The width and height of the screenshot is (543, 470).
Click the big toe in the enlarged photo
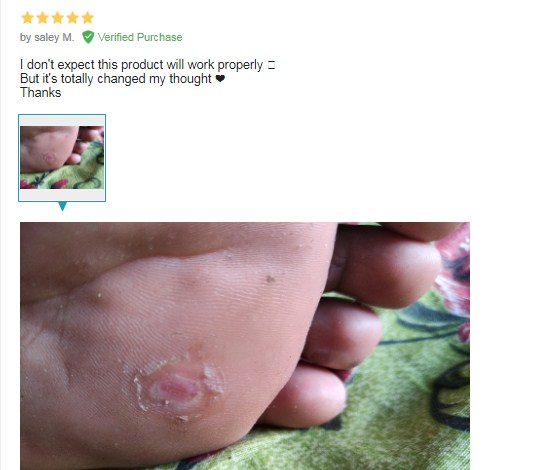click(384, 265)
